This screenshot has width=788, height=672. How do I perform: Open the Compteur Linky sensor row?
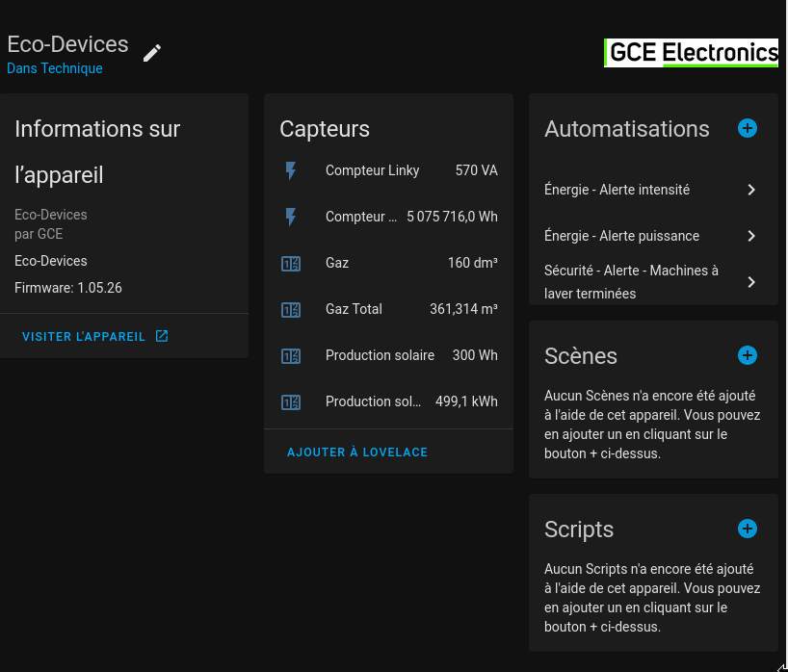click(388, 170)
